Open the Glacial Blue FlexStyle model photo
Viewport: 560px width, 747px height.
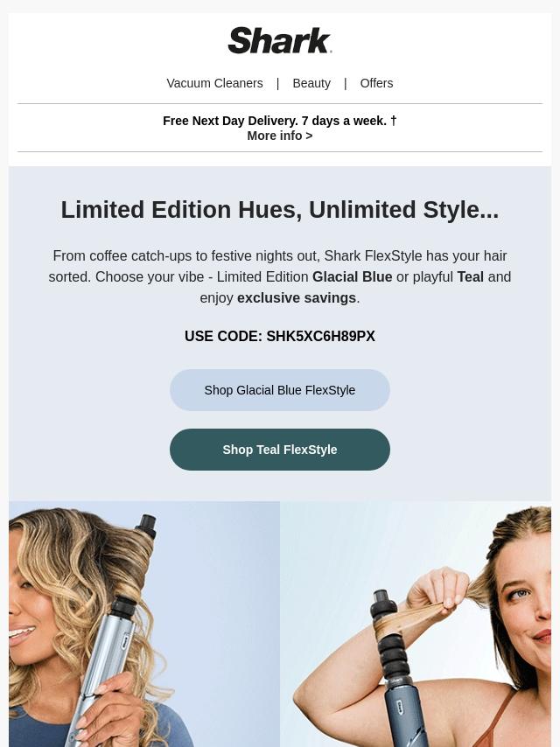[x=144, y=624]
